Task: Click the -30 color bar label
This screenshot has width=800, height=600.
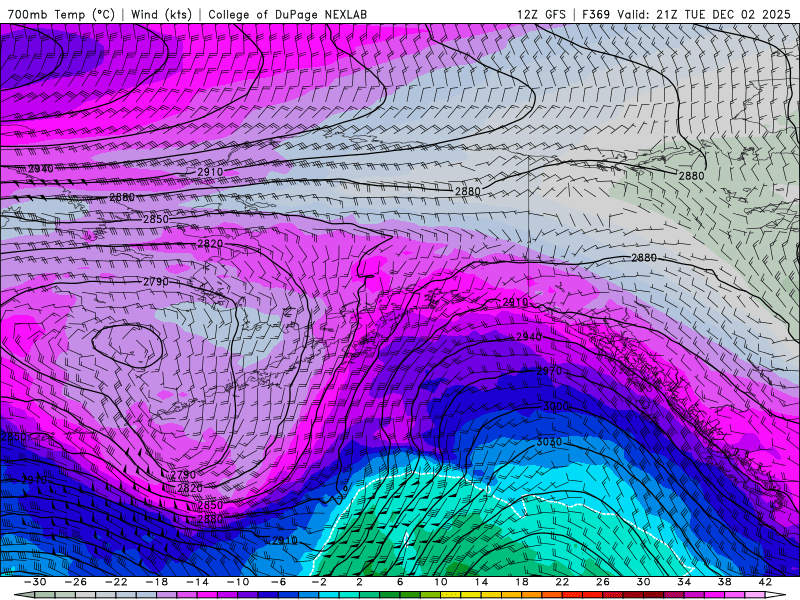Action: pos(35,582)
